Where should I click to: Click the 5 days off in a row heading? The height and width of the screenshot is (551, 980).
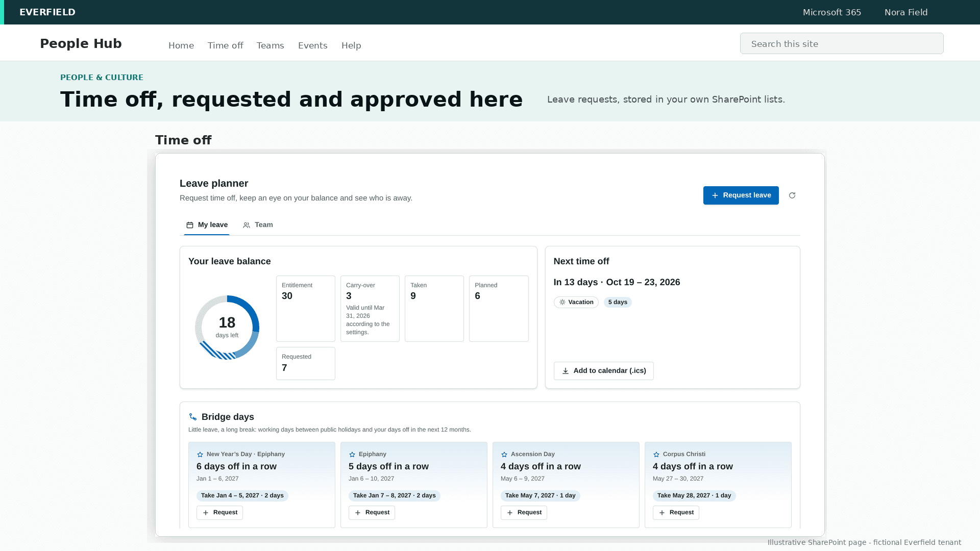(x=388, y=466)
